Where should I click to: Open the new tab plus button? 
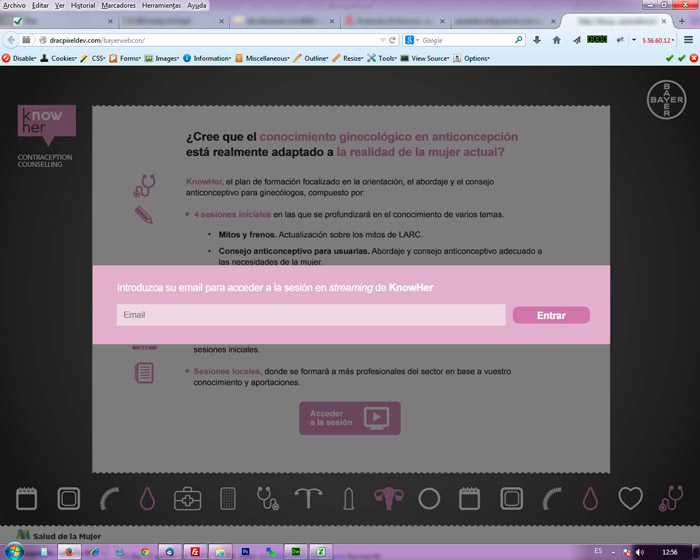682,21
